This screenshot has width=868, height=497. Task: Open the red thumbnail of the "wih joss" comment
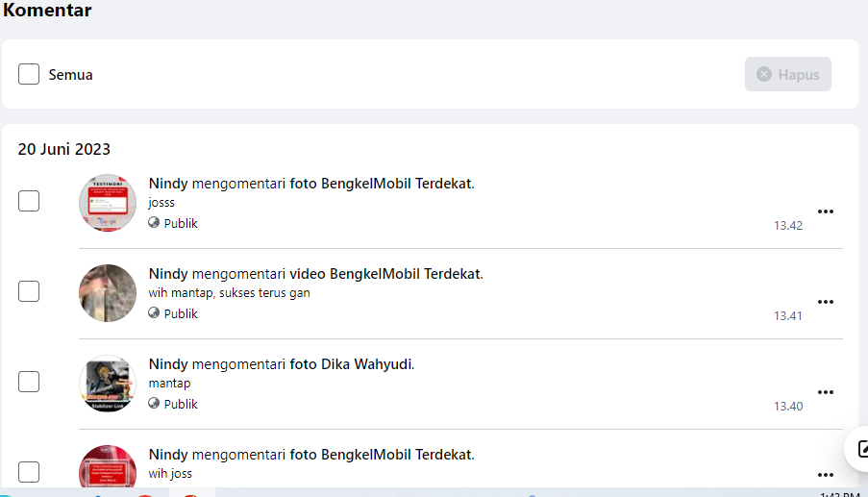click(x=108, y=466)
